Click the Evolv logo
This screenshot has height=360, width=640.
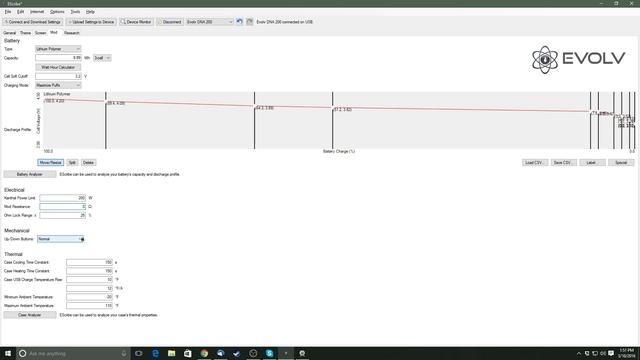(578, 60)
